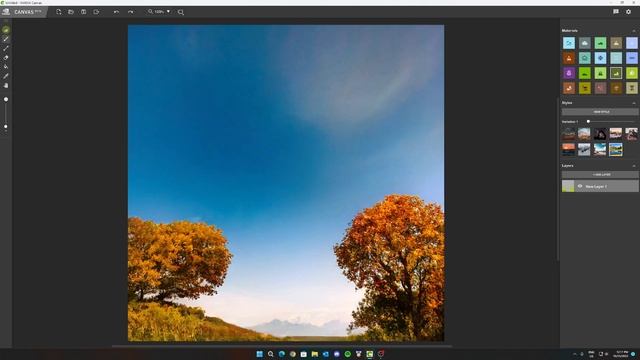
Task: Pick the mint green hill material
Action: pyautogui.click(x=600, y=43)
